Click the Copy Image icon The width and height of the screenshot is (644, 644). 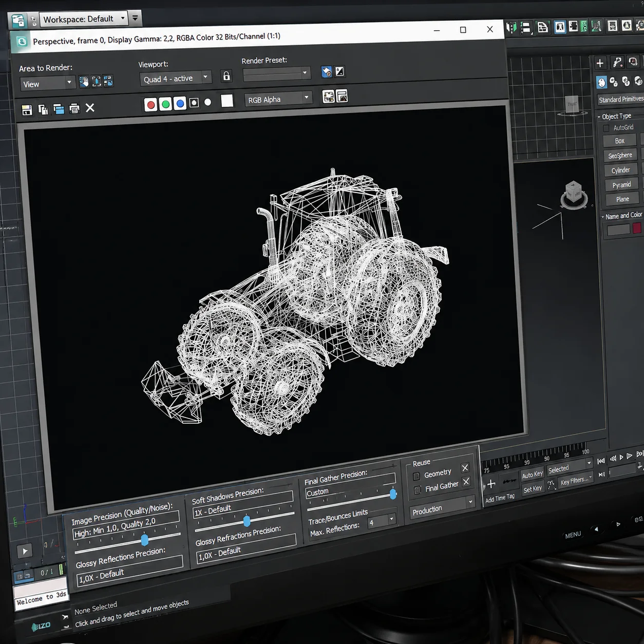click(43, 109)
